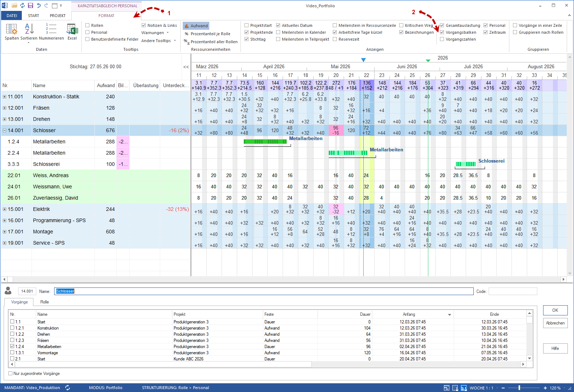Switch to the START ribbon tab
574x392 pixels.
coord(33,16)
